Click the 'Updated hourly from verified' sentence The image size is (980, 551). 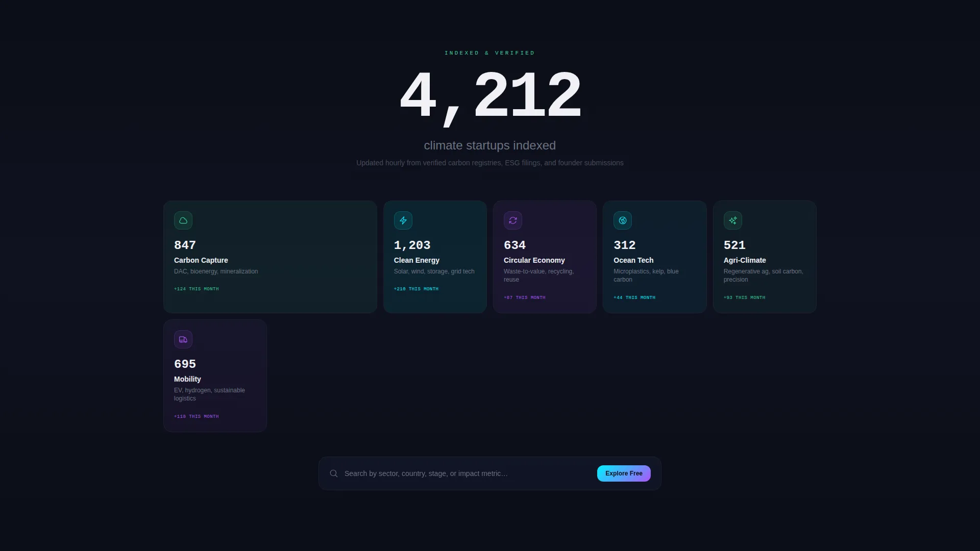(x=490, y=163)
